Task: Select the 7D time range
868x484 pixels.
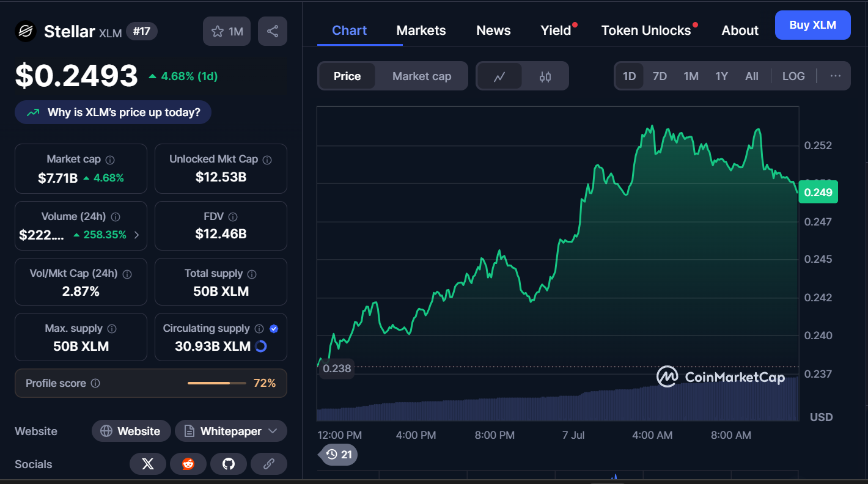Action: point(660,76)
